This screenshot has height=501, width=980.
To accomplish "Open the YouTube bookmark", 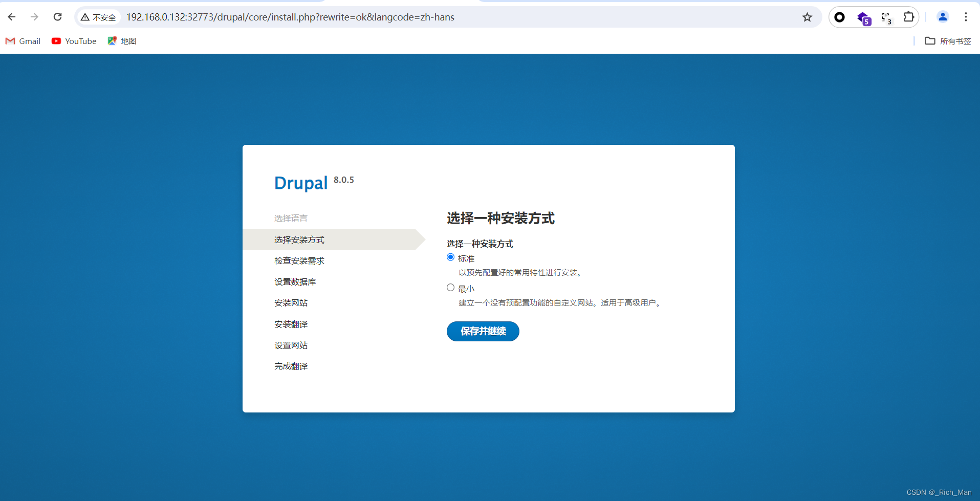I will 74,41.
